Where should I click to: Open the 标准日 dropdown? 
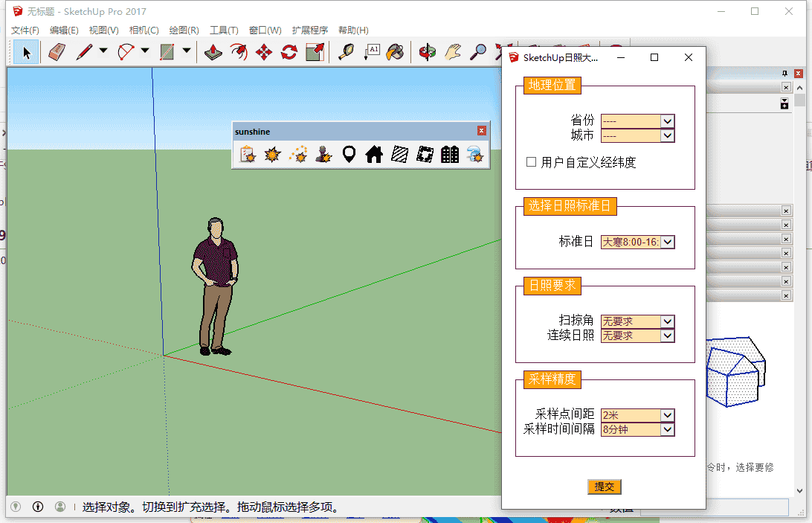[667, 242]
